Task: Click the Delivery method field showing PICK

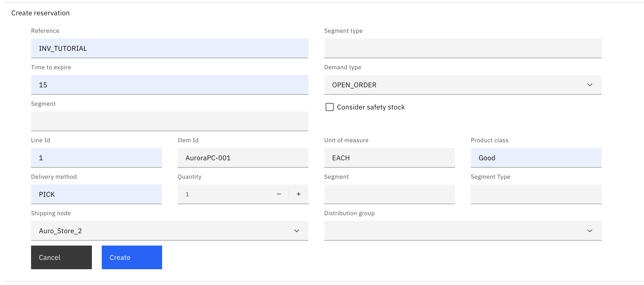Action: point(96,195)
